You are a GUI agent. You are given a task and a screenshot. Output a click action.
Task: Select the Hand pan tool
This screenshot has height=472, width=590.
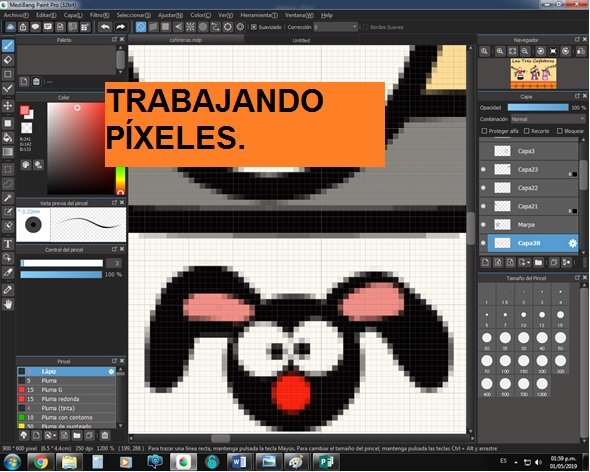pyautogui.click(x=8, y=304)
